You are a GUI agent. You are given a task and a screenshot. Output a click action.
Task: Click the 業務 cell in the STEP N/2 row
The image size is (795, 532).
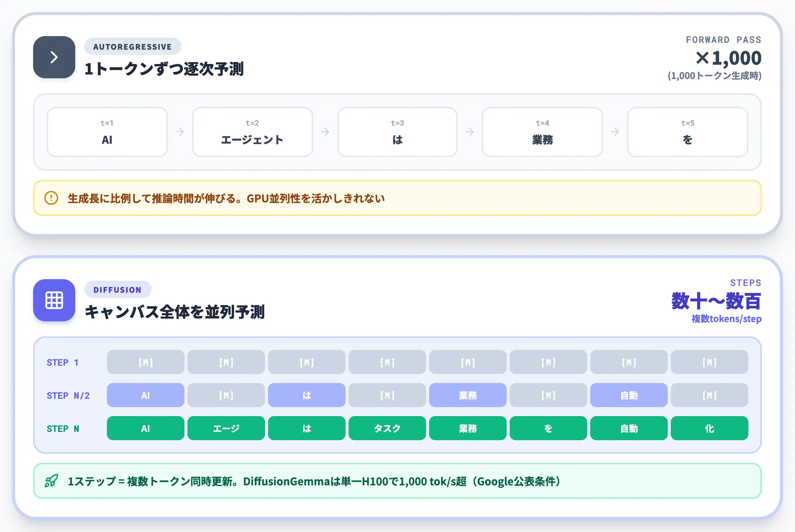(x=468, y=395)
